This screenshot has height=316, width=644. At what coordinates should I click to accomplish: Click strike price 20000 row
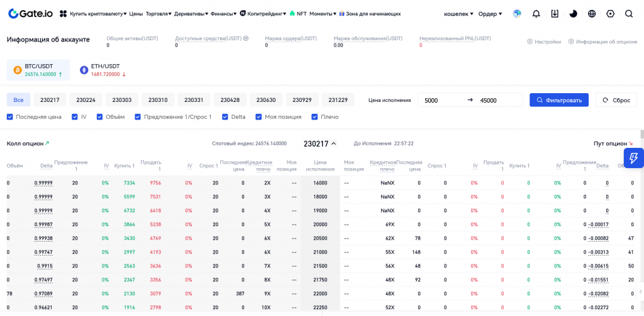pyautogui.click(x=320, y=224)
